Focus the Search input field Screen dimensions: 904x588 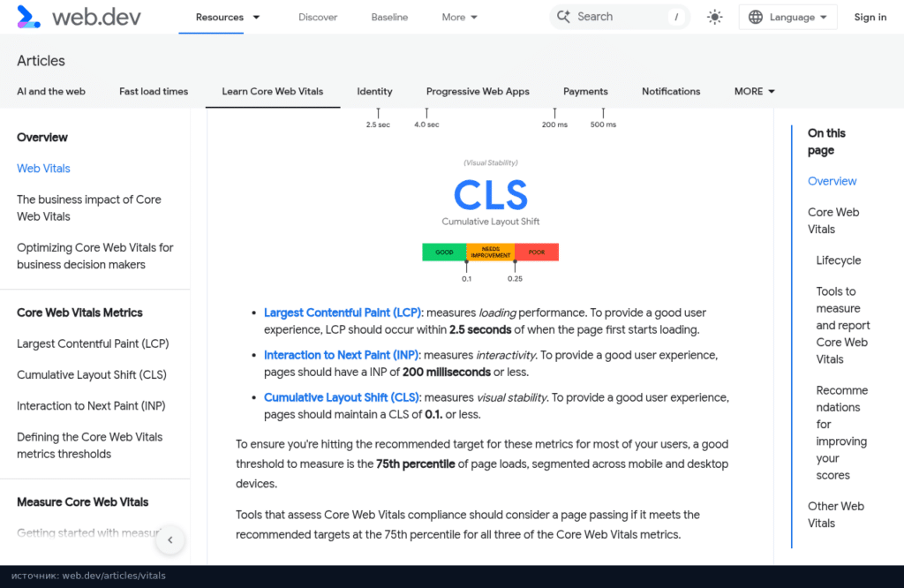coord(620,17)
